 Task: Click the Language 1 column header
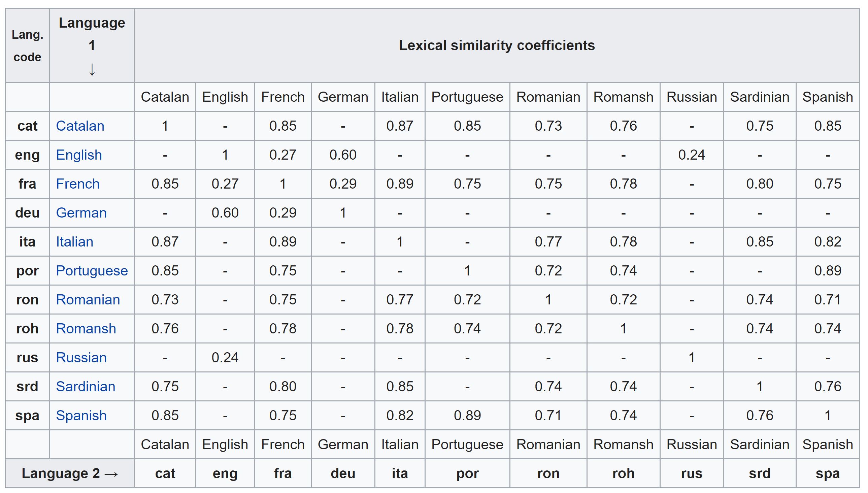(x=92, y=45)
